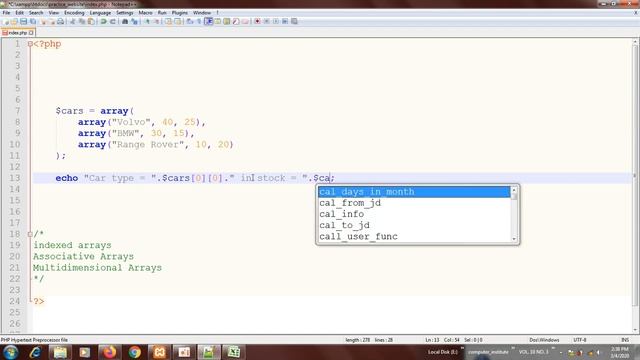Click the Stop Recording macro icon
640x360 pixels.
click(267, 21)
